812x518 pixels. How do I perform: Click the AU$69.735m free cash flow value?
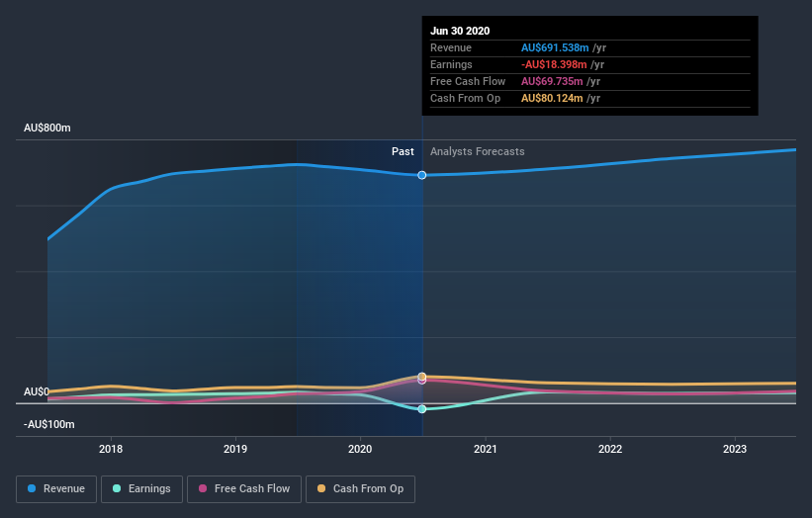click(x=552, y=81)
